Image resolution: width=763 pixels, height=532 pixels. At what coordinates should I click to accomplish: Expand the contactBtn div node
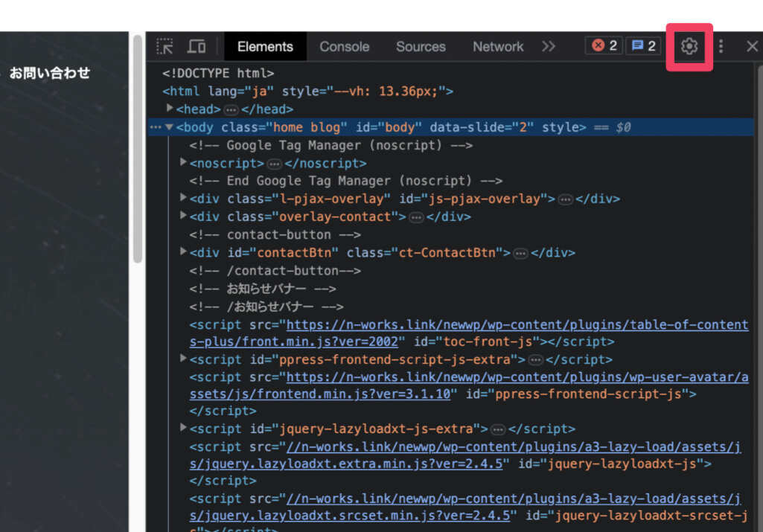pos(185,251)
